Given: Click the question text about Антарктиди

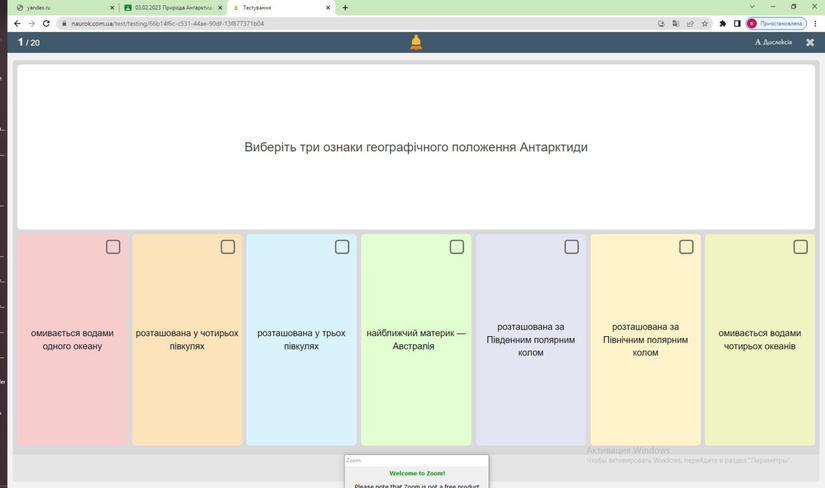Looking at the screenshot, I should [x=416, y=147].
